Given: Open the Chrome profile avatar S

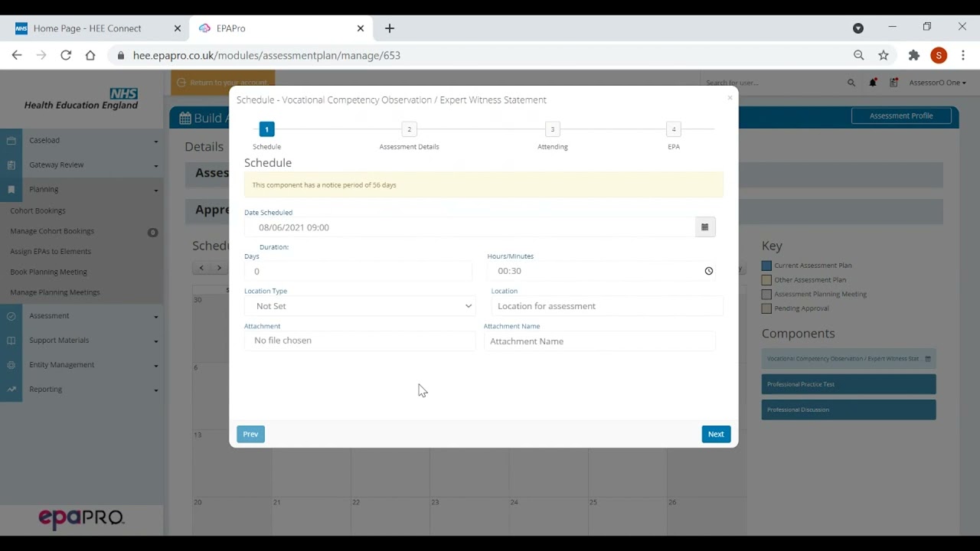Looking at the screenshot, I should pyautogui.click(x=939, y=55).
